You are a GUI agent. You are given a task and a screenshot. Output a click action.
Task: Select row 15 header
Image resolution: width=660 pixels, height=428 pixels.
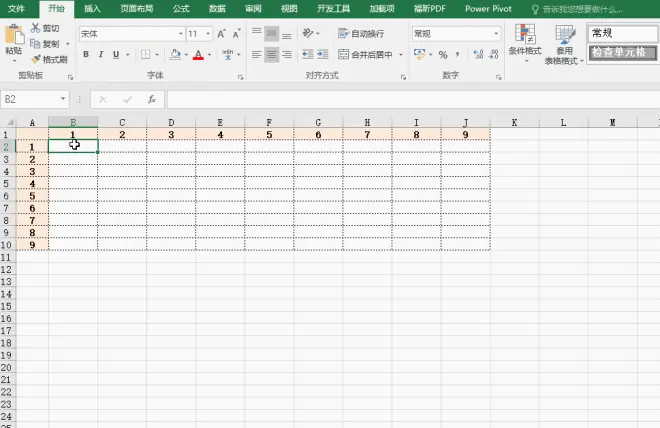(x=8, y=306)
